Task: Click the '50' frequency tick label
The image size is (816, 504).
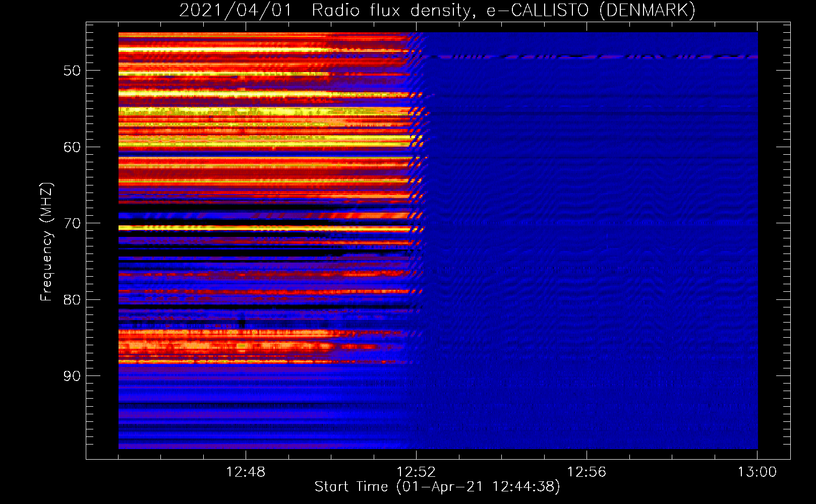Action: click(x=72, y=71)
